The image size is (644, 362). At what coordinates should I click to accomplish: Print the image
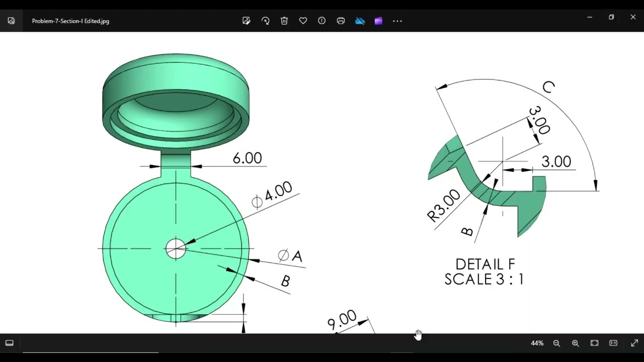341,21
